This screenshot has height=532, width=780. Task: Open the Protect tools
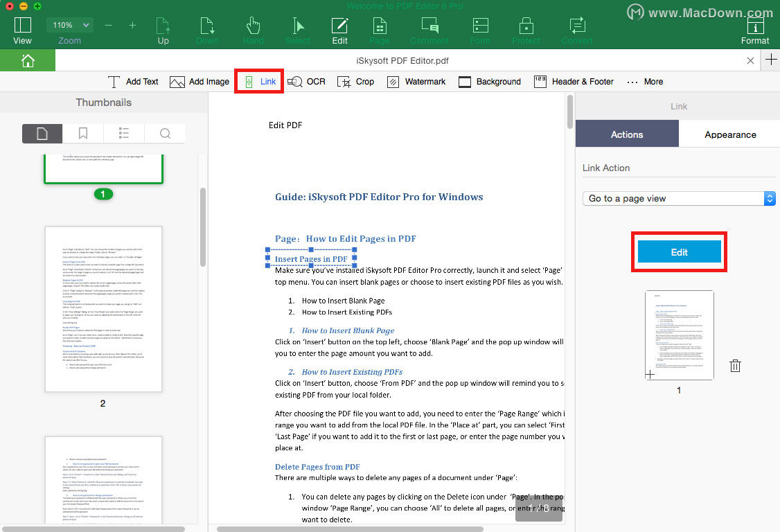click(526, 31)
